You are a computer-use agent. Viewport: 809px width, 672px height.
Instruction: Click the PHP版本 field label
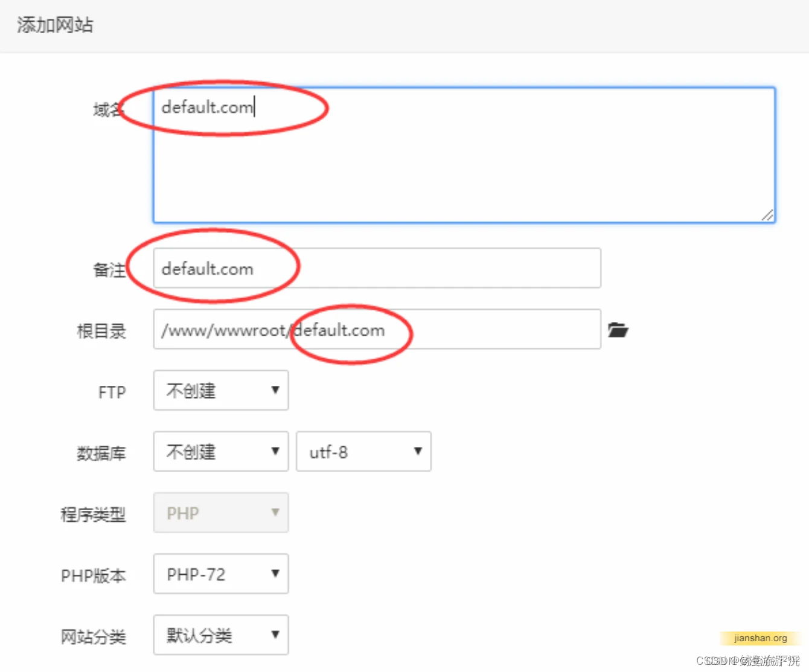tap(94, 575)
